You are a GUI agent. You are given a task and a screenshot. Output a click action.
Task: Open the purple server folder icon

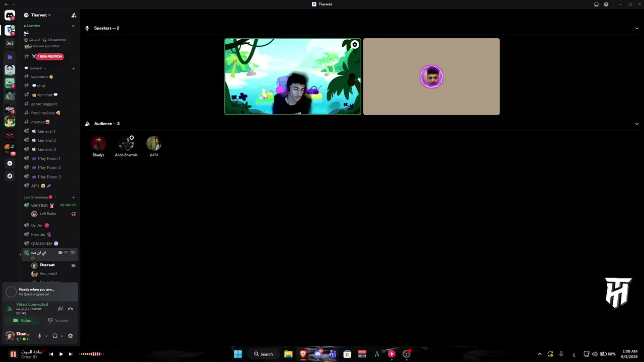[10, 57]
